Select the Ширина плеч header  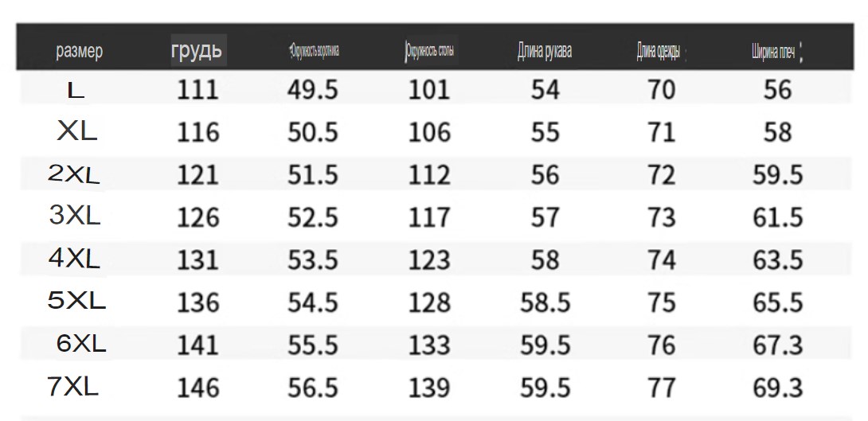773,53
